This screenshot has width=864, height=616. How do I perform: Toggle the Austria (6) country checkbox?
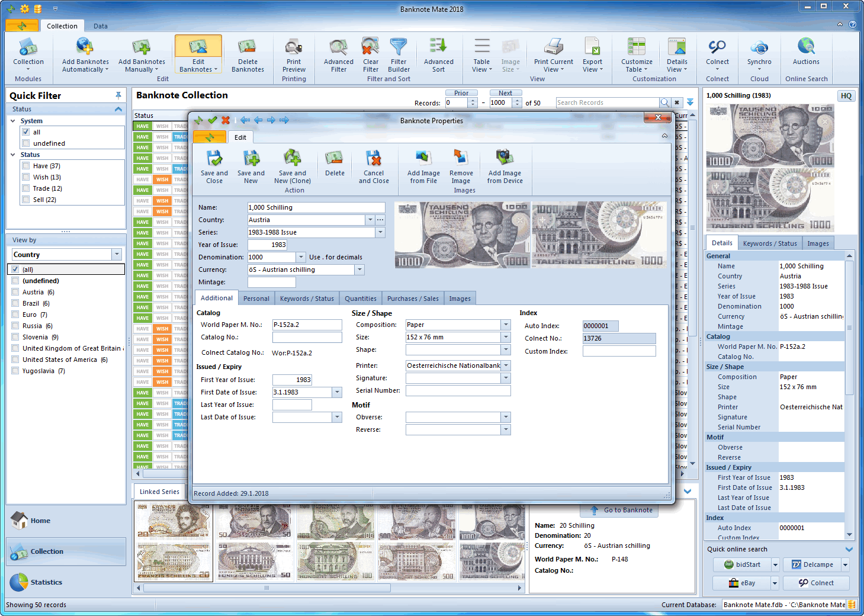(15, 292)
